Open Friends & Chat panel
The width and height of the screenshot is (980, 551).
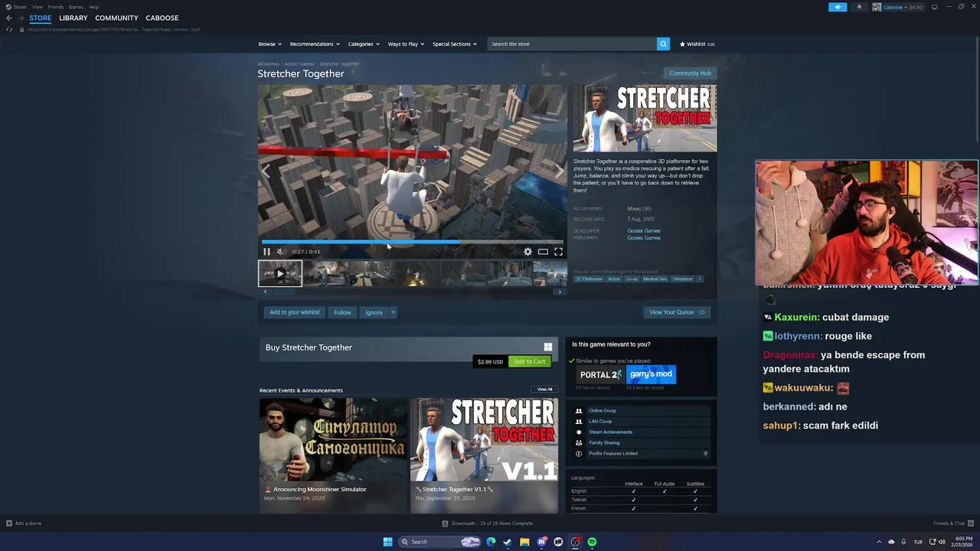click(x=952, y=523)
